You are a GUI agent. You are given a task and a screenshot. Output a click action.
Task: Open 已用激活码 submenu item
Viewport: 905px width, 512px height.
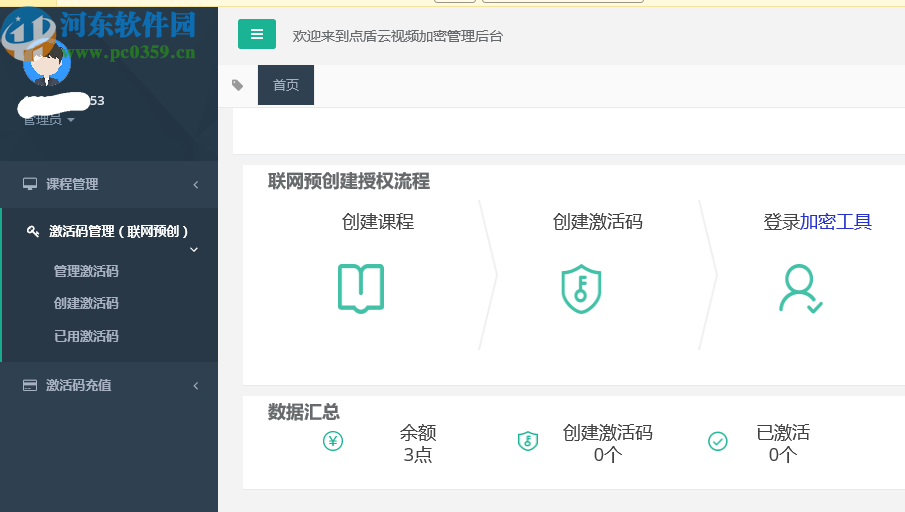click(86, 336)
